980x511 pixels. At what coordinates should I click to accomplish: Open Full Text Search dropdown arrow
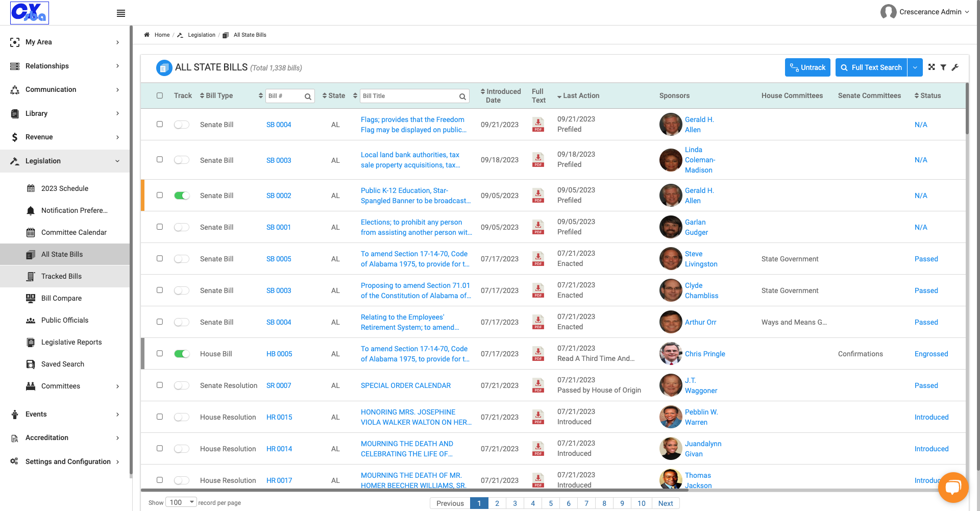pos(915,67)
